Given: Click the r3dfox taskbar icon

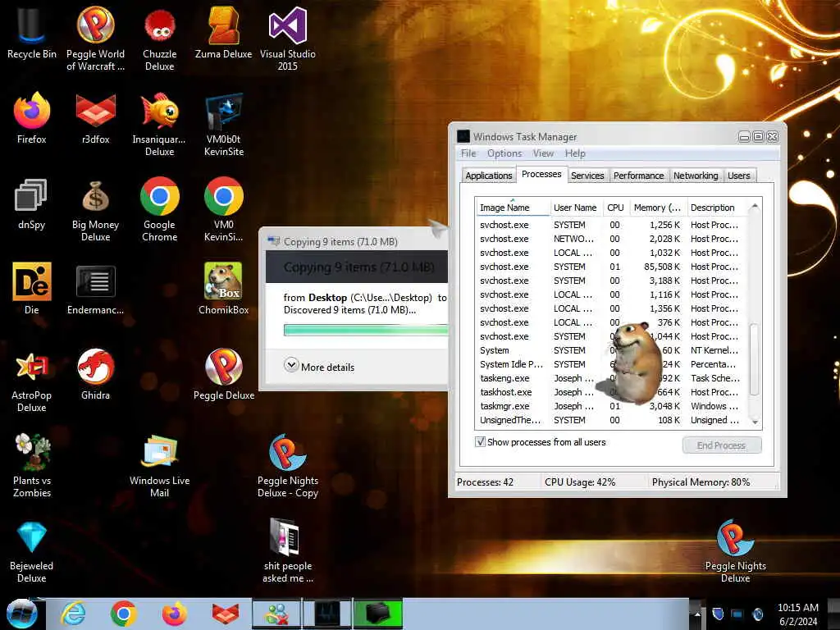Looking at the screenshot, I should (x=226, y=614).
